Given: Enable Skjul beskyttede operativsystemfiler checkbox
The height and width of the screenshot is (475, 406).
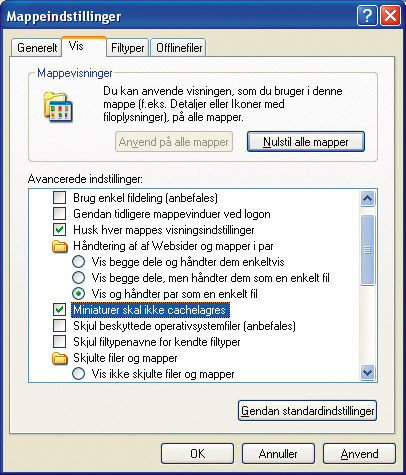Looking at the screenshot, I should point(60,326).
